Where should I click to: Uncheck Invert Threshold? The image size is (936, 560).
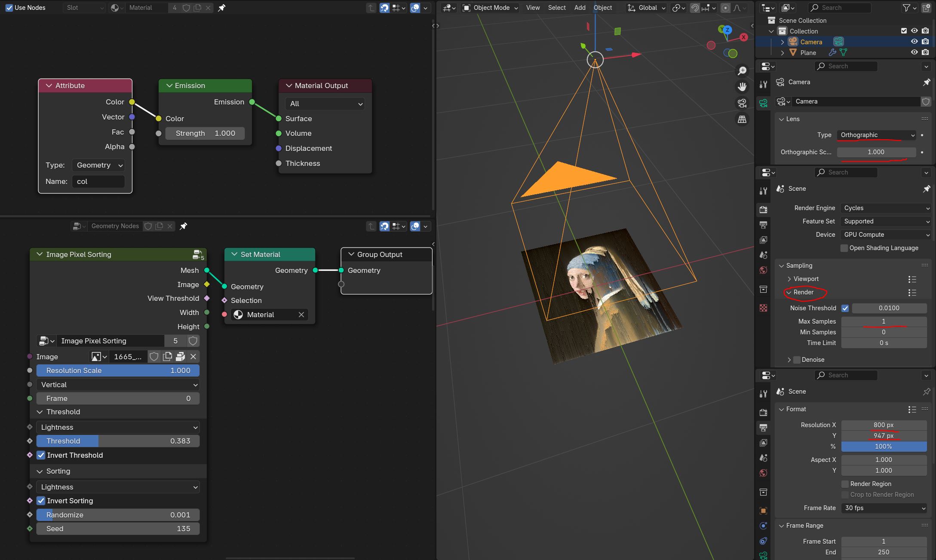click(x=41, y=455)
